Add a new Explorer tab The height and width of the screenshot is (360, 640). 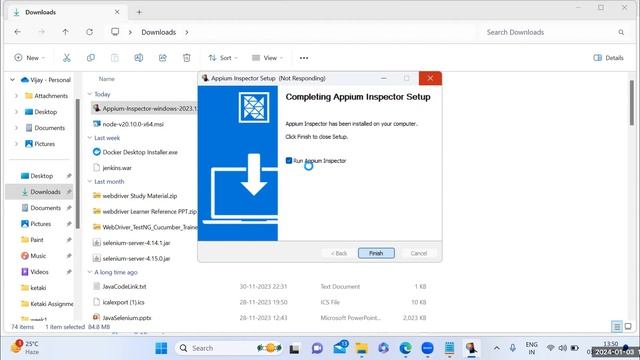[x=139, y=12]
